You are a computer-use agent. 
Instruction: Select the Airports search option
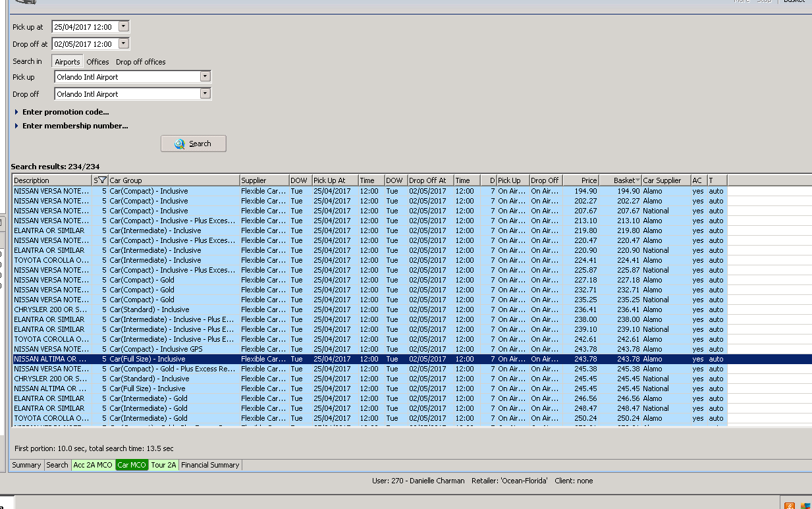click(x=67, y=62)
